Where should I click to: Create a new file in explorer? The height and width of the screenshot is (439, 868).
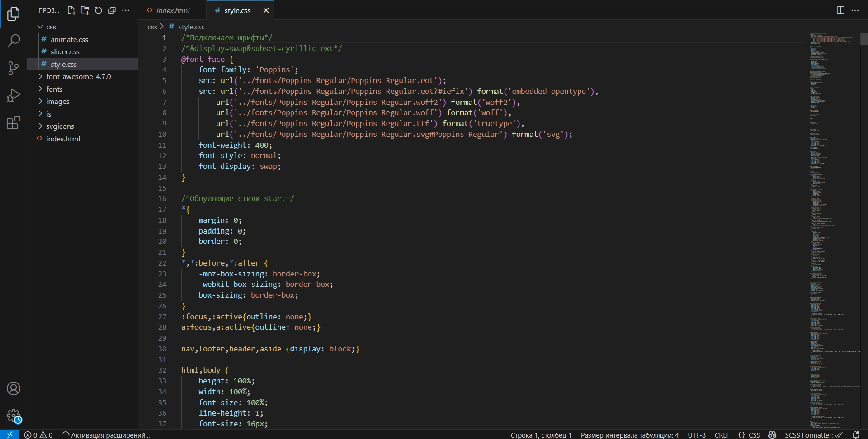pos(71,10)
